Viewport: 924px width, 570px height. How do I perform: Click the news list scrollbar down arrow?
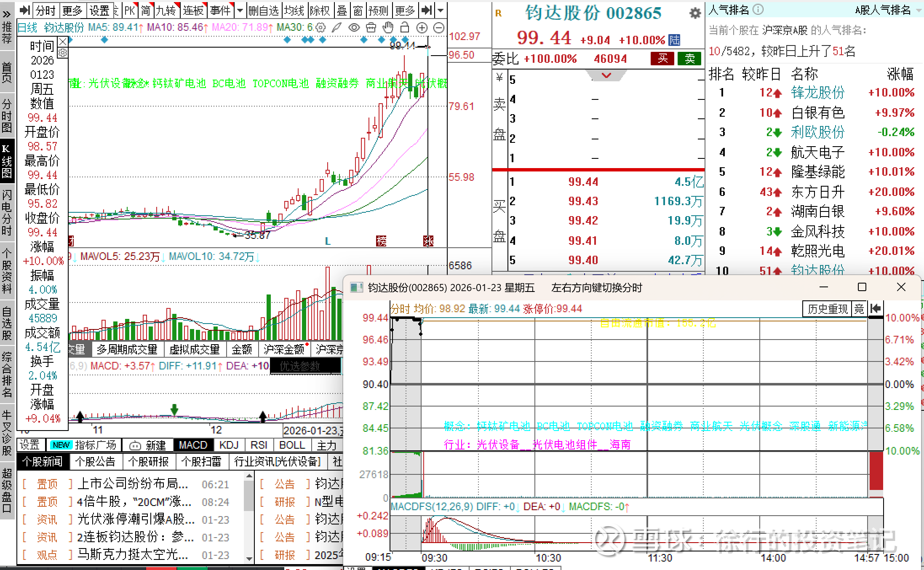tap(249, 559)
